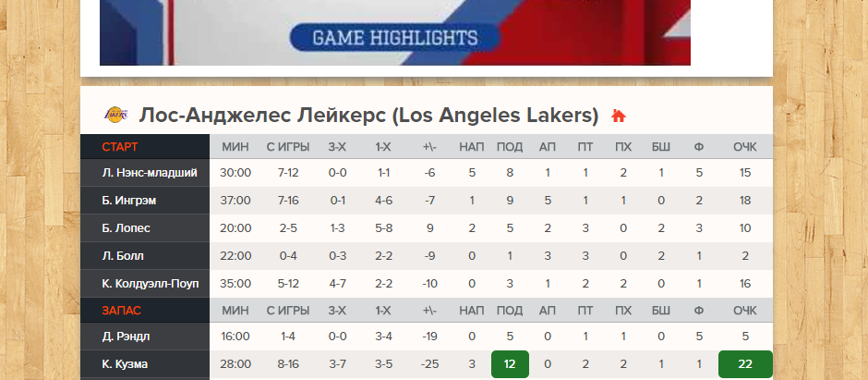Select player Л. Нэнс-младший
Viewport: 868px width, 380px height.
click(150, 173)
